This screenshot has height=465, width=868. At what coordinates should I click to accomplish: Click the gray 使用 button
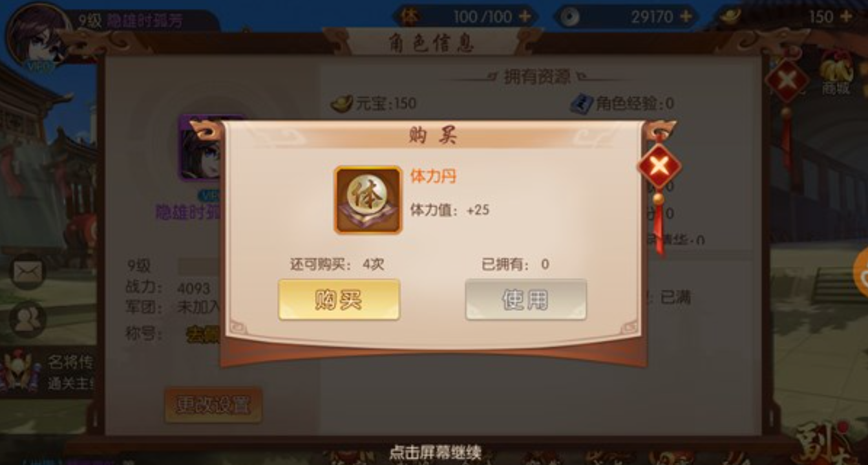pos(525,299)
